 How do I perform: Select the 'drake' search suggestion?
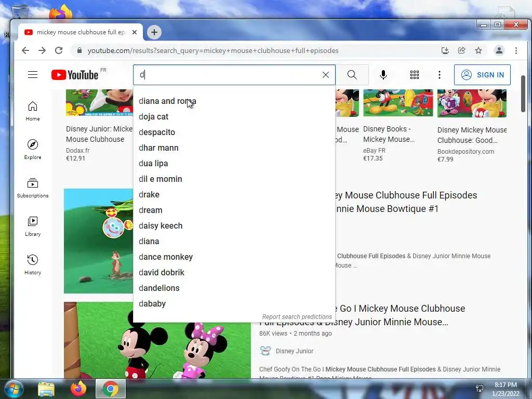click(234, 195)
